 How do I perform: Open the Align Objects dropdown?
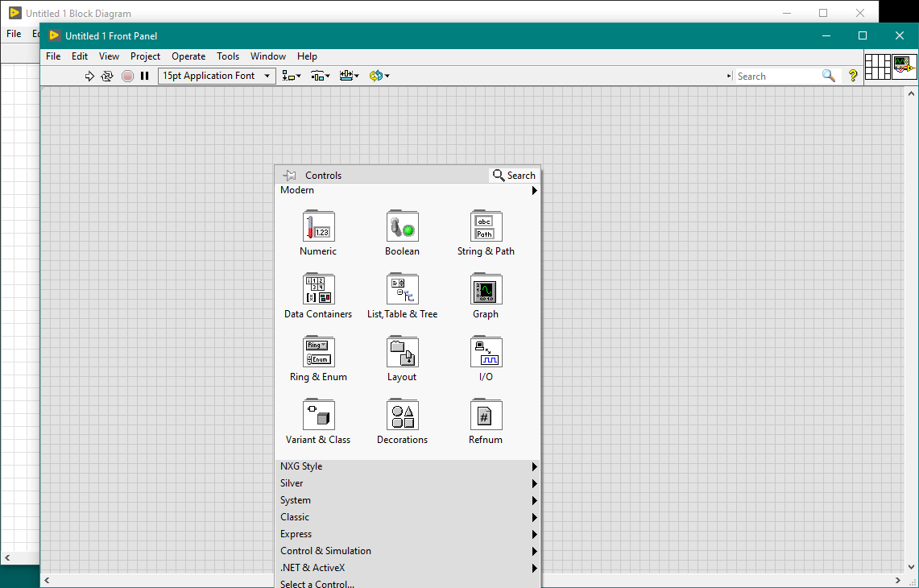(x=291, y=76)
